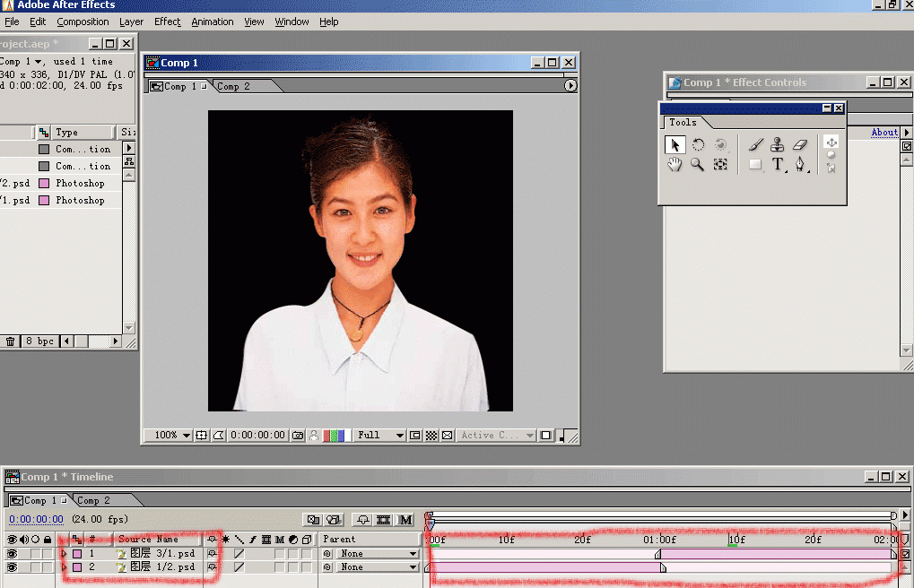Open the Parent dropdown for layer 2
The width and height of the screenshot is (914, 588).
[379, 567]
